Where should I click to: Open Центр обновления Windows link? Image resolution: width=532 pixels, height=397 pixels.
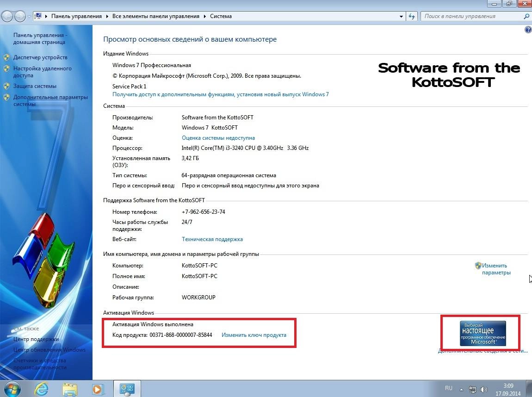coord(49,350)
